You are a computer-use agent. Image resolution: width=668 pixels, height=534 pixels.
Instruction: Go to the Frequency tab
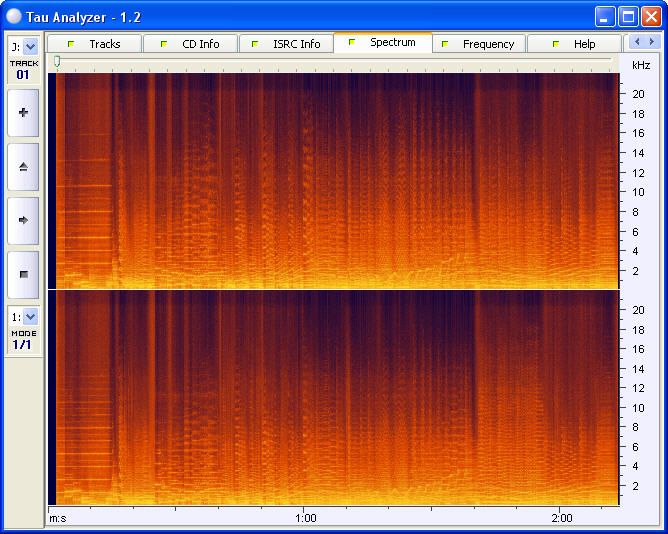(x=479, y=44)
